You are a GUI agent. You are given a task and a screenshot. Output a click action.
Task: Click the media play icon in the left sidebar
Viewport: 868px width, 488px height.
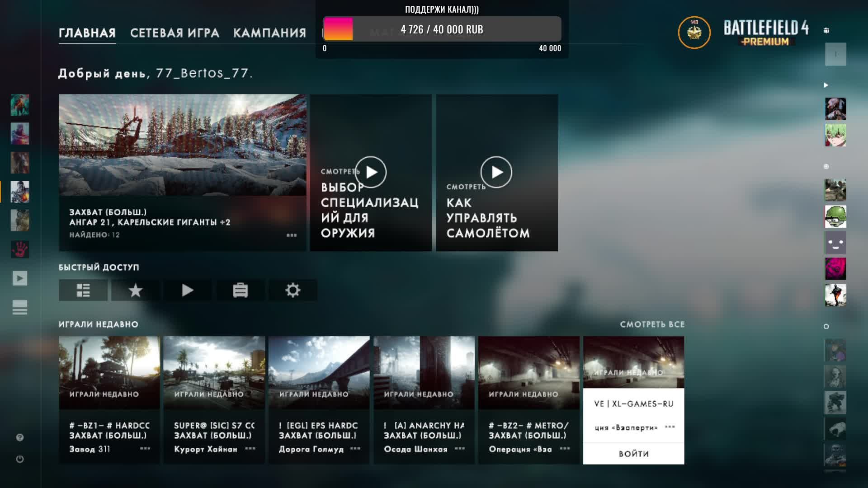tap(19, 279)
